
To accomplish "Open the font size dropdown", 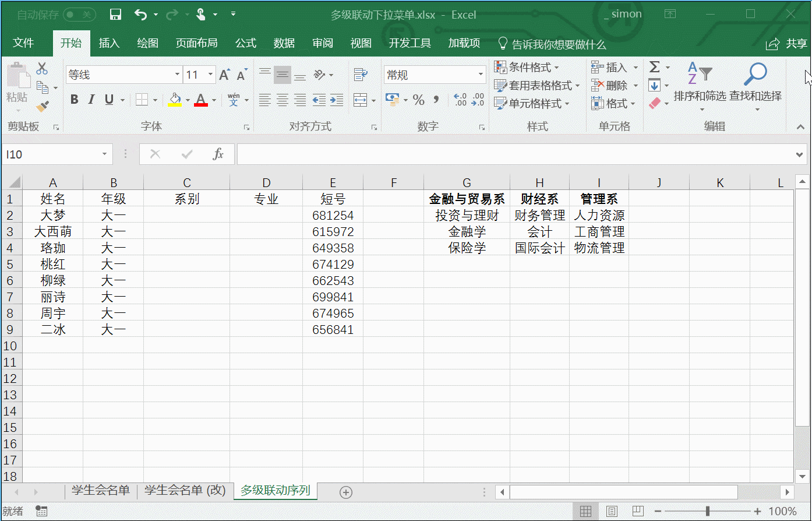I will [211, 75].
